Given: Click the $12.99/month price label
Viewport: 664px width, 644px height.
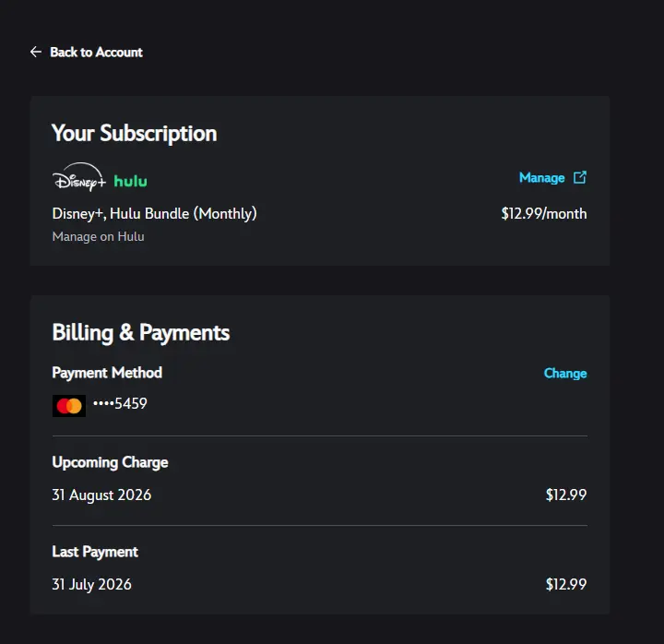Looking at the screenshot, I should coord(544,213).
